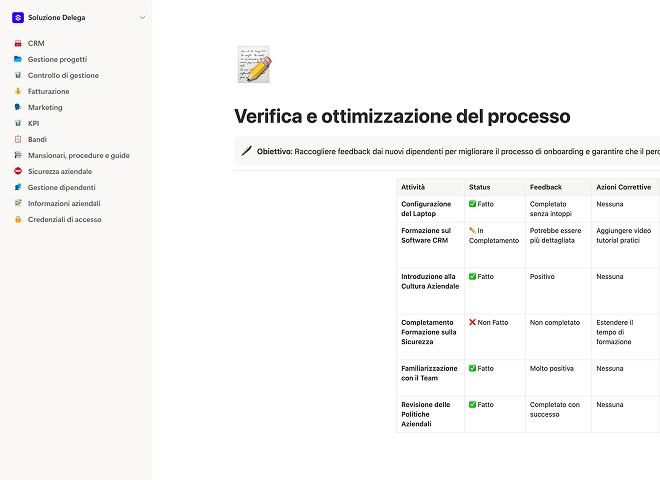
Task: Click Estendere il tempo di formazione cell
Action: pyautogui.click(x=625, y=337)
